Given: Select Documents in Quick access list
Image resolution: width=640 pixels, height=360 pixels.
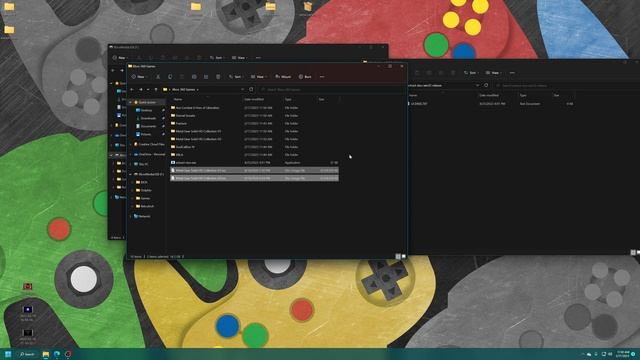Looking at the screenshot, I should [x=148, y=126].
